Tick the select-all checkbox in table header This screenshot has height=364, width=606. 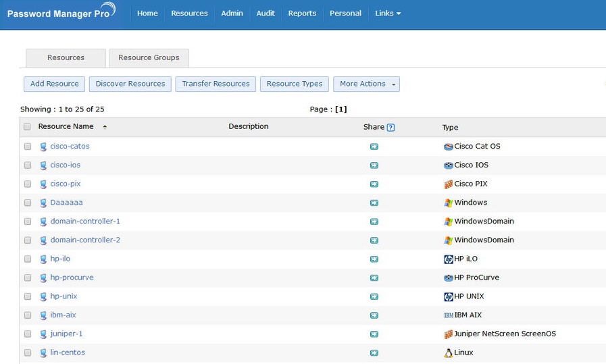coord(27,127)
